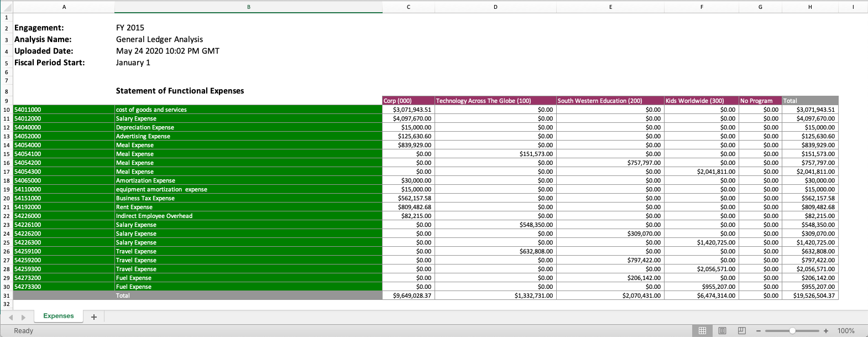Image resolution: width=868 pixels, height=337 pixels.
Task: Select column D header
Action: pyautogui.click(x=495, y=7)
